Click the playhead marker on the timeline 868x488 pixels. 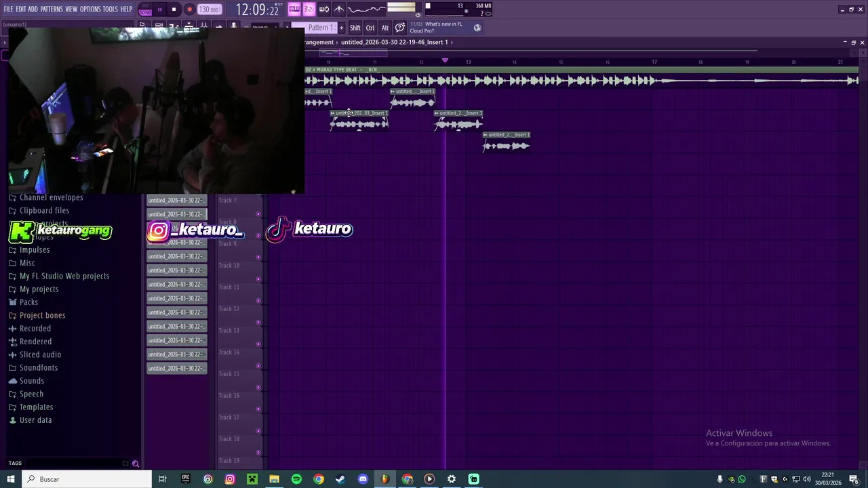445,61
